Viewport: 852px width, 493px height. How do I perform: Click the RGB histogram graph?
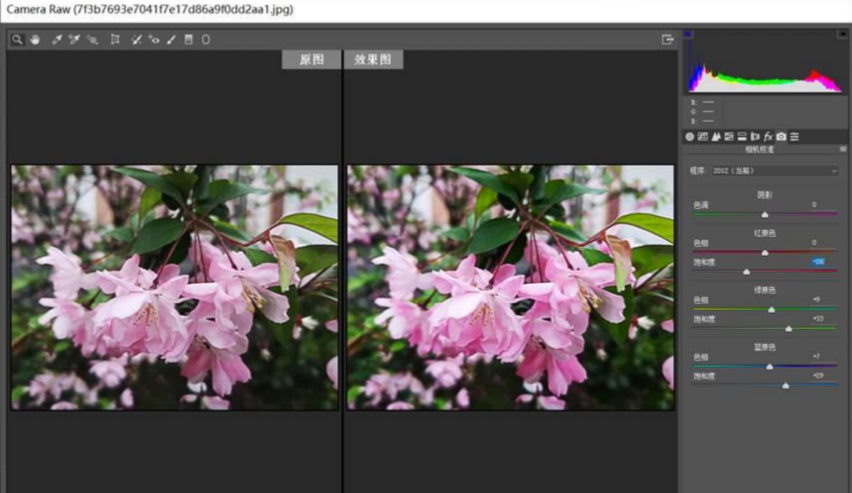coord(765,62)
